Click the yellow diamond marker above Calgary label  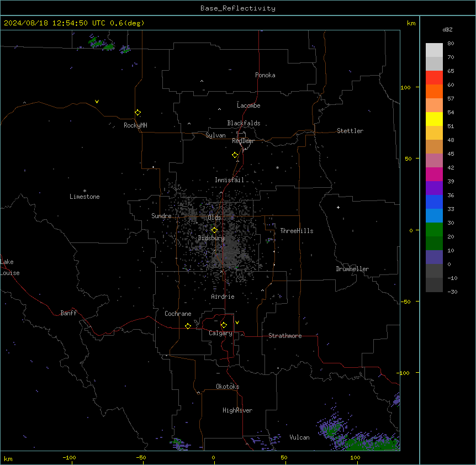tap(224, 325)
